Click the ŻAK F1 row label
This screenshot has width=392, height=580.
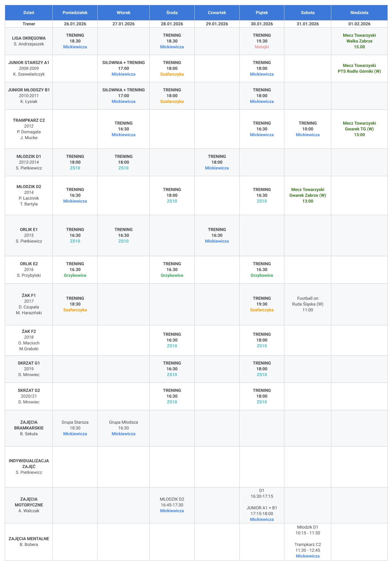29,295
